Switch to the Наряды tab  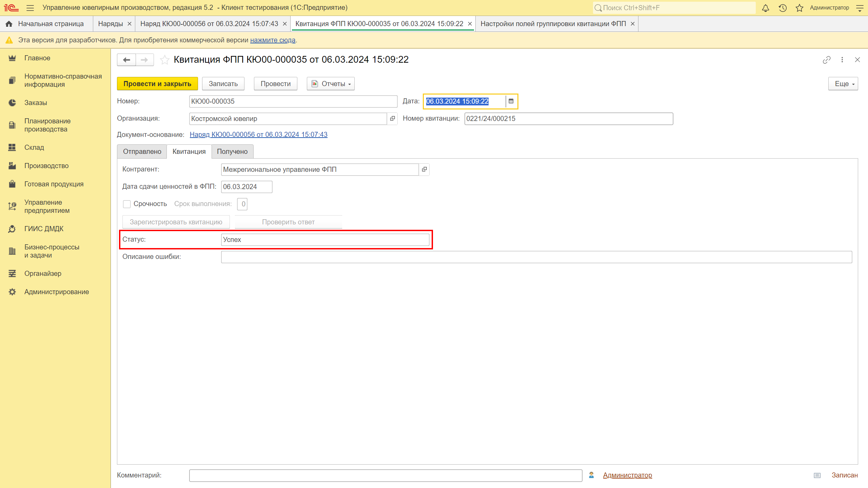110,24
